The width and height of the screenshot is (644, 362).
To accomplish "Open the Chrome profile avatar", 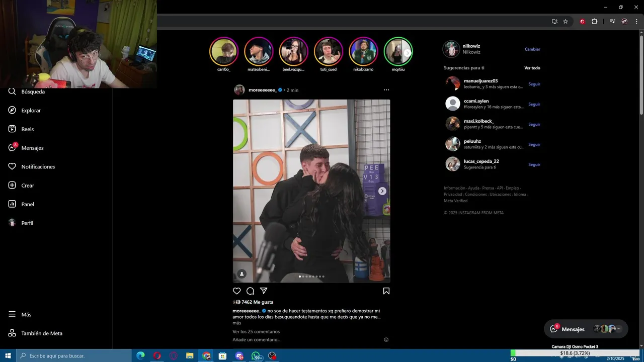I will (624, 22).
